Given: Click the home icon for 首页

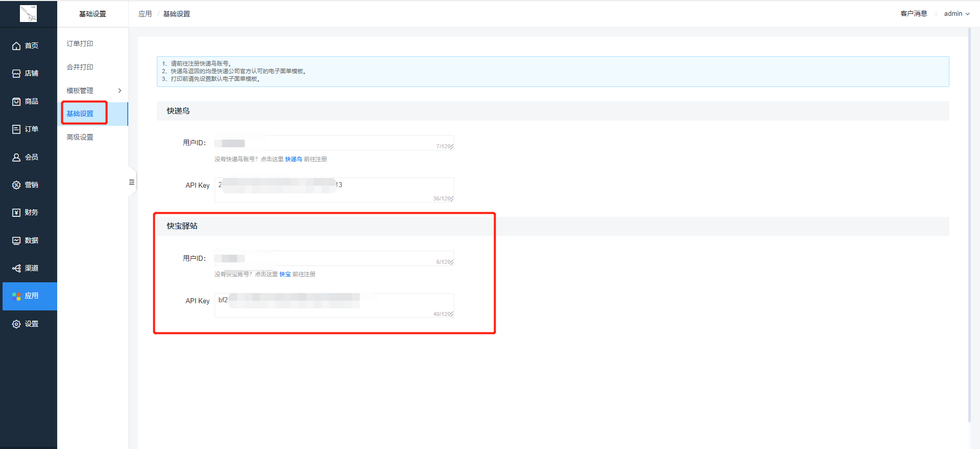Looking at the screenshot, I should click(16, 46).
